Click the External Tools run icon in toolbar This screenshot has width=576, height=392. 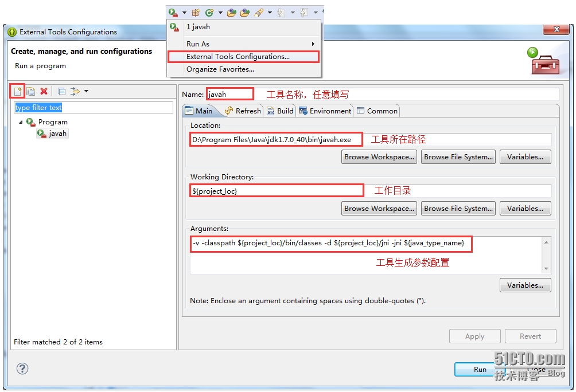click(x=173, y=13)
